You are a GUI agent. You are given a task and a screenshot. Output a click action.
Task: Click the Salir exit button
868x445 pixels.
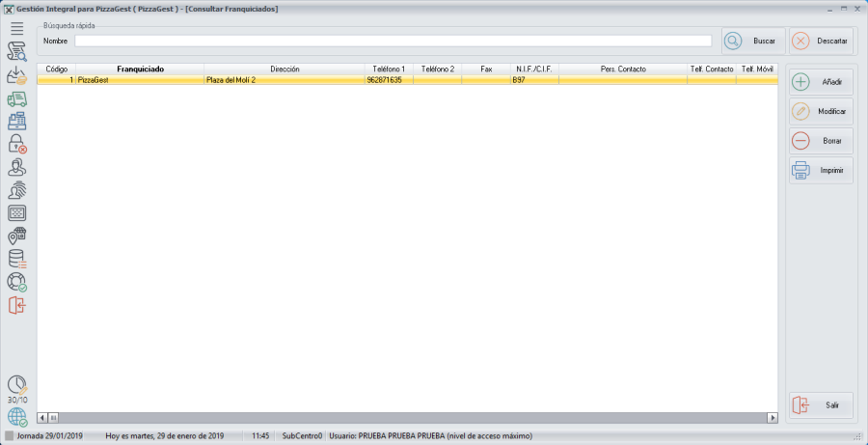[821, 405]
